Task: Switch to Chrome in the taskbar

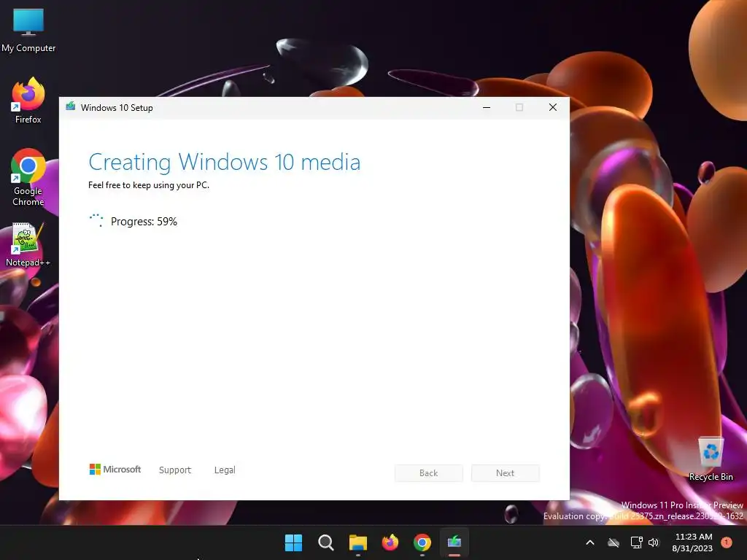Action: coord(422,542)
